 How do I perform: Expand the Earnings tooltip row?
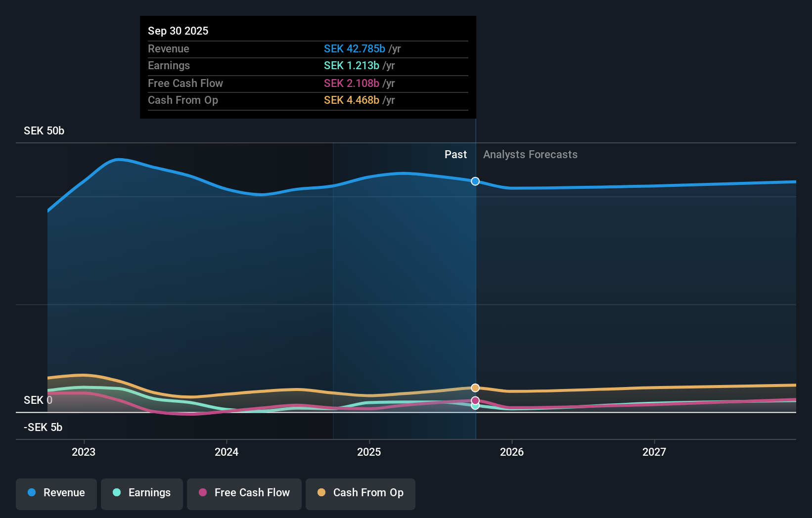click(169, 65)
